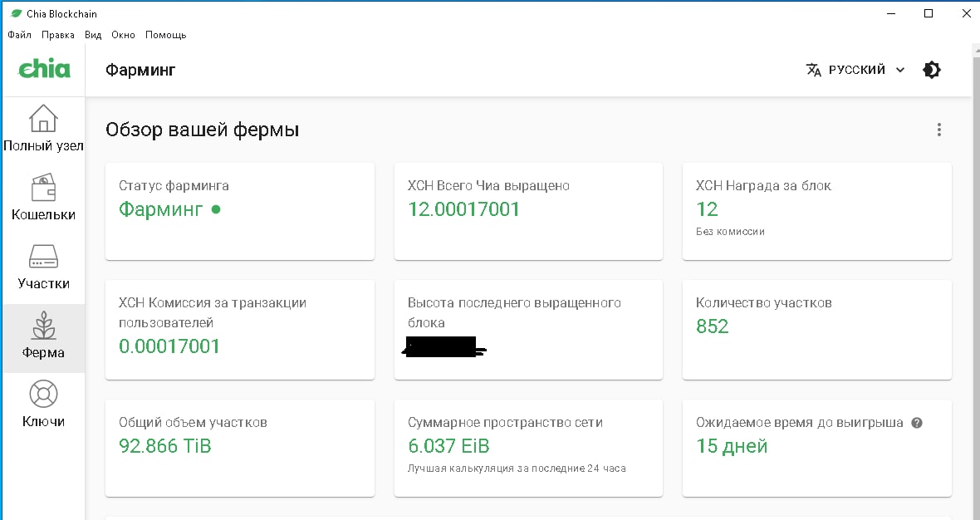Click the Chia logo in the sidebar
Image resolution: width=980 pixels, height=520 pixels.
click(44, 69)
